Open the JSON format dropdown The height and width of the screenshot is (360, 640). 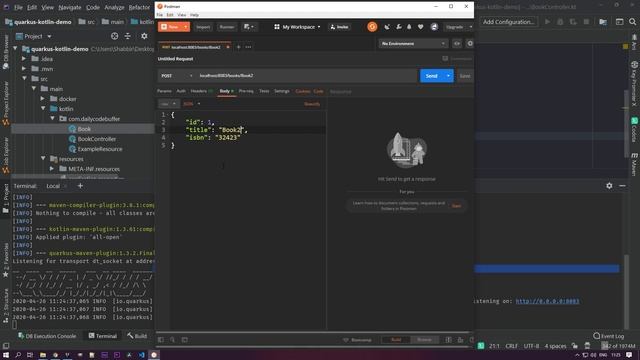(192, 104)
